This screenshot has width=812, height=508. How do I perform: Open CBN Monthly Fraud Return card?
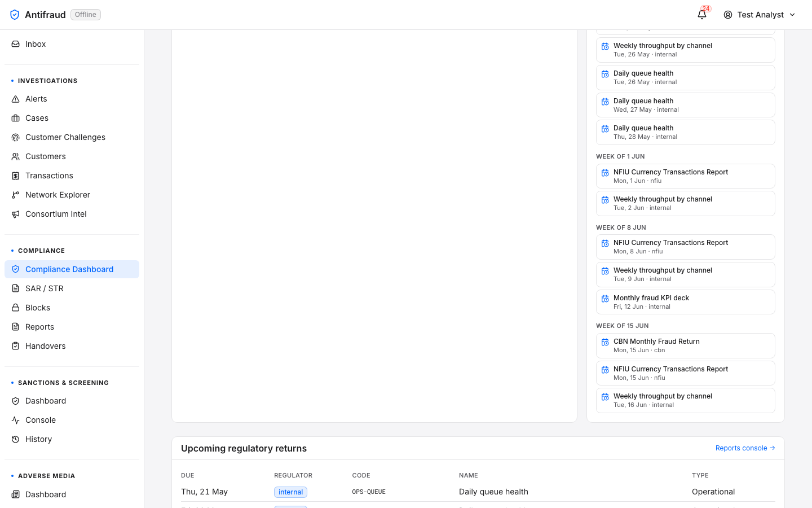pyautogui.click(x=686, y=345)
